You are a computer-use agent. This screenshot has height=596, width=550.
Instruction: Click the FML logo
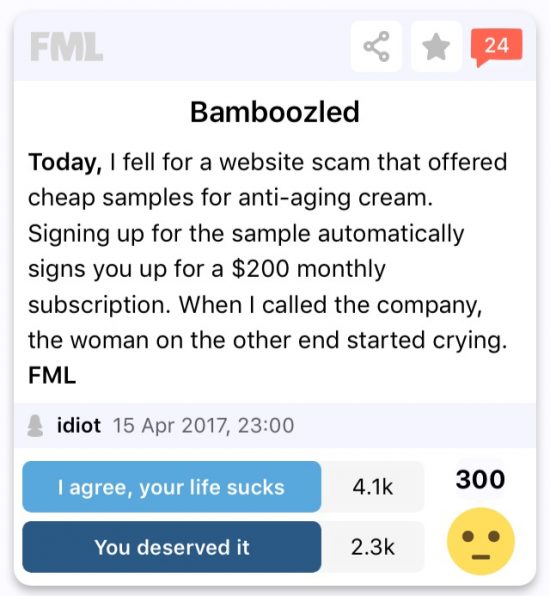pos(67,46)
